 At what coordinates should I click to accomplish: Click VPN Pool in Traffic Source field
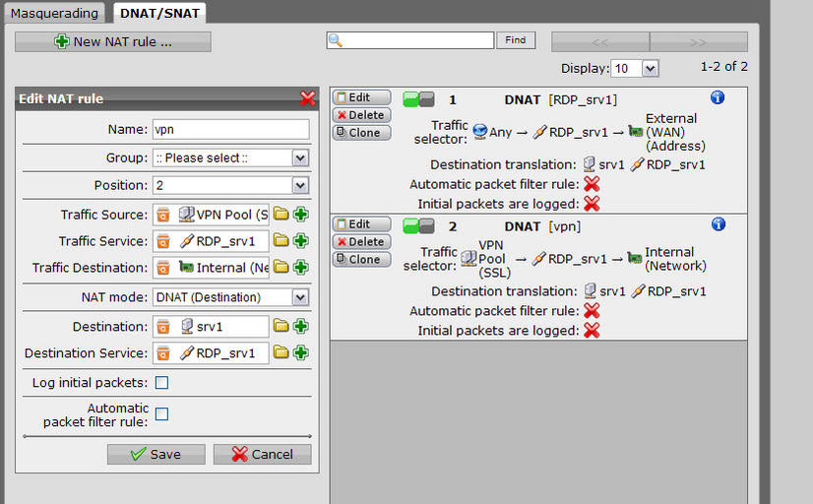223,215
